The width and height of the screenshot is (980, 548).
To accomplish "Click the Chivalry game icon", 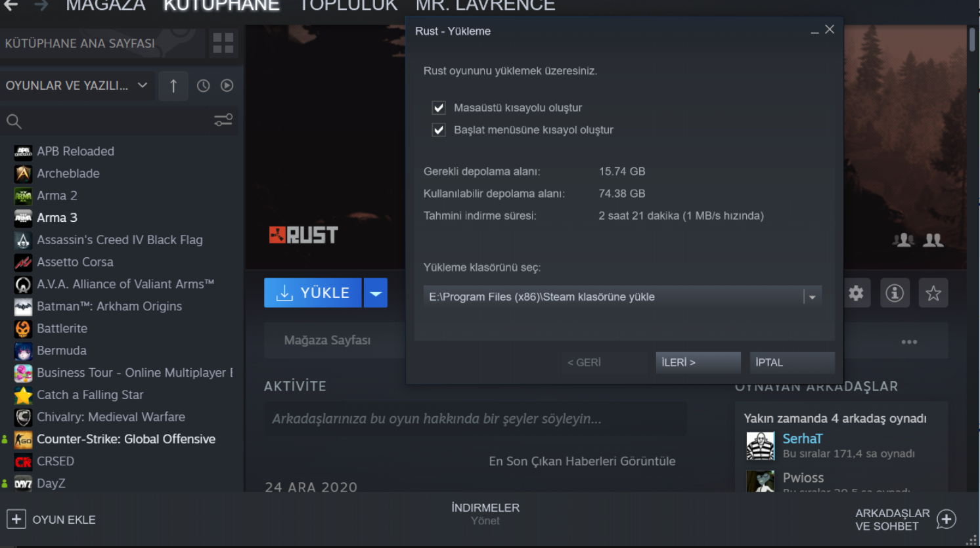I will [x=23, y=417].
